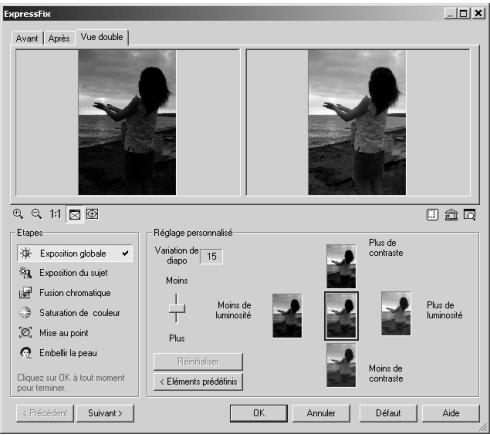Click the Plus de luminosité label
Screen dimensions: 490x435
[444, 310]
